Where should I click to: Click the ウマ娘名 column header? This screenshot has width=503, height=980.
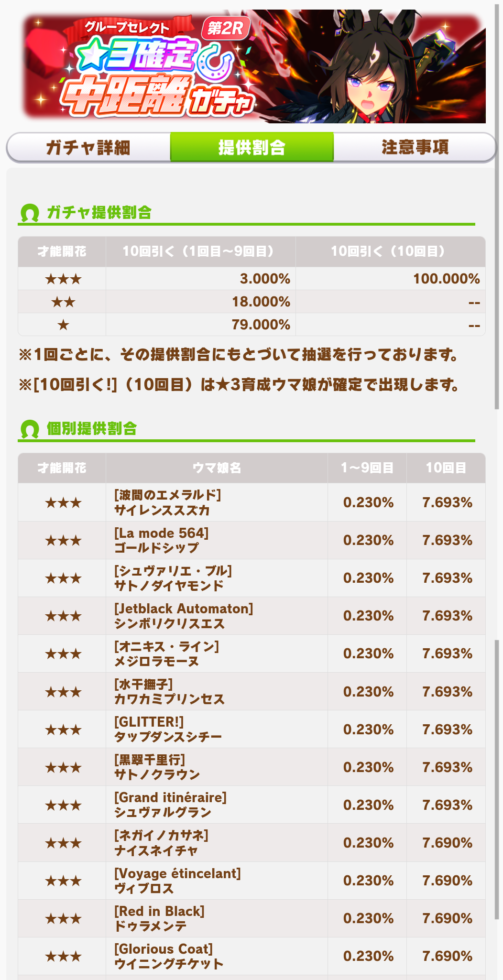pos(217,468)
